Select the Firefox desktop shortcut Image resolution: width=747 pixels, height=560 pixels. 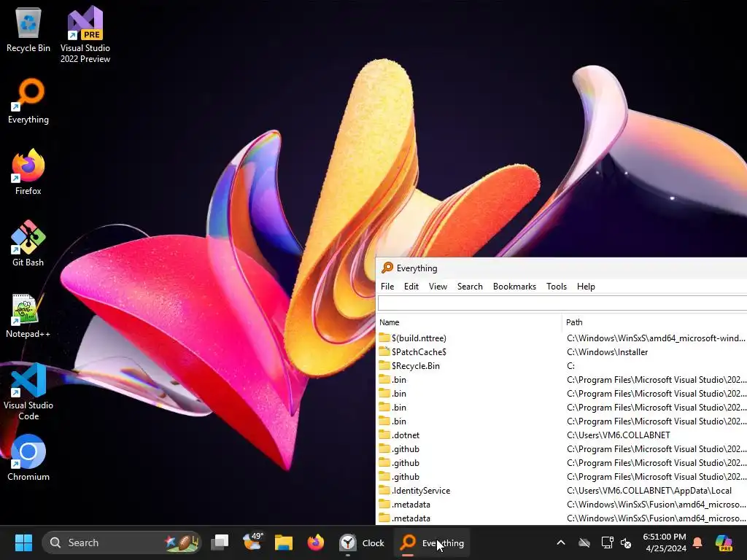click(28, 172)
